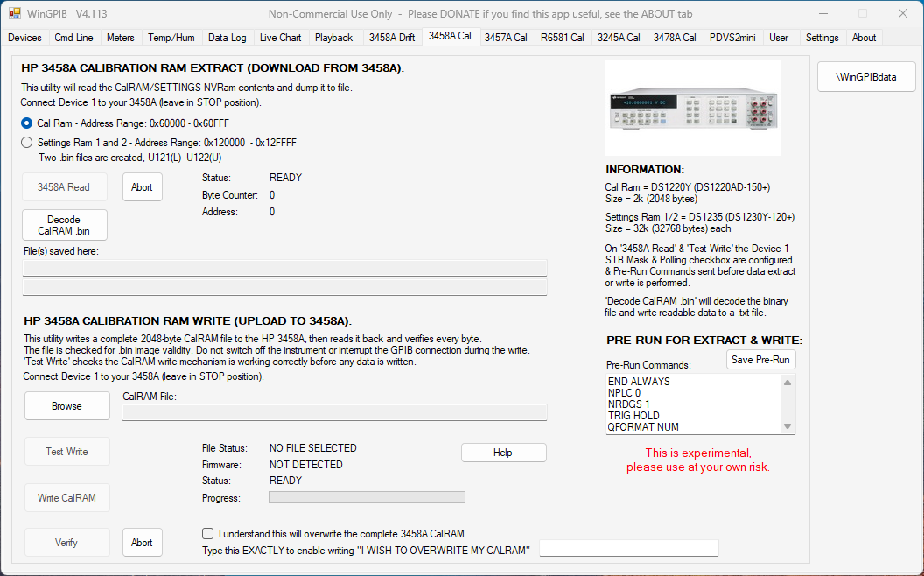
Task: Click the second 'File(s) saved here' field
Action: [x=284, y=287]
